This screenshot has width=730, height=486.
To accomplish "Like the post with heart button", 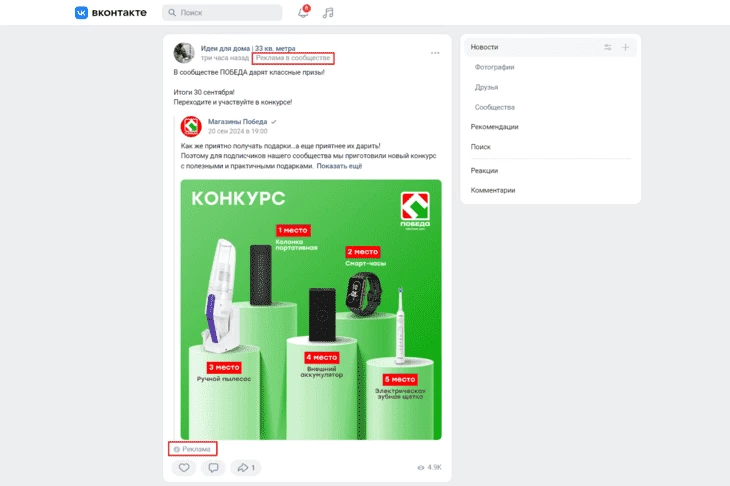I will (184, 467).
